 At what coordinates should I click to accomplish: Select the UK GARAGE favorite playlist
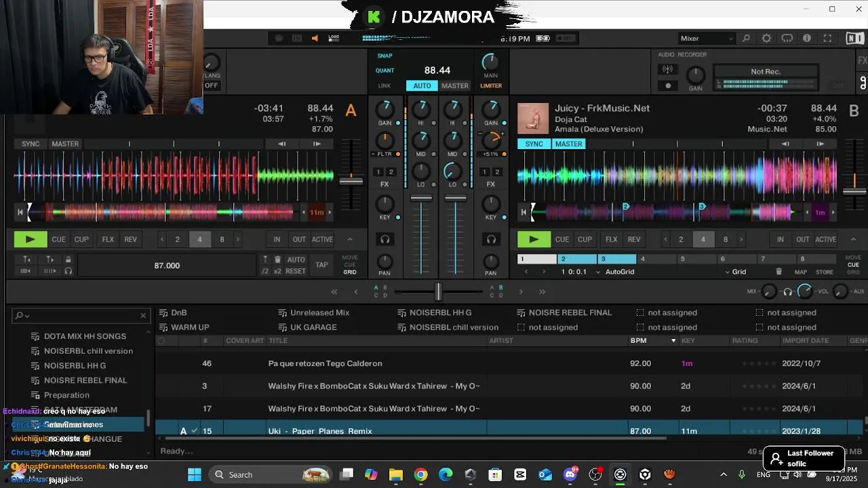(313, 327)
